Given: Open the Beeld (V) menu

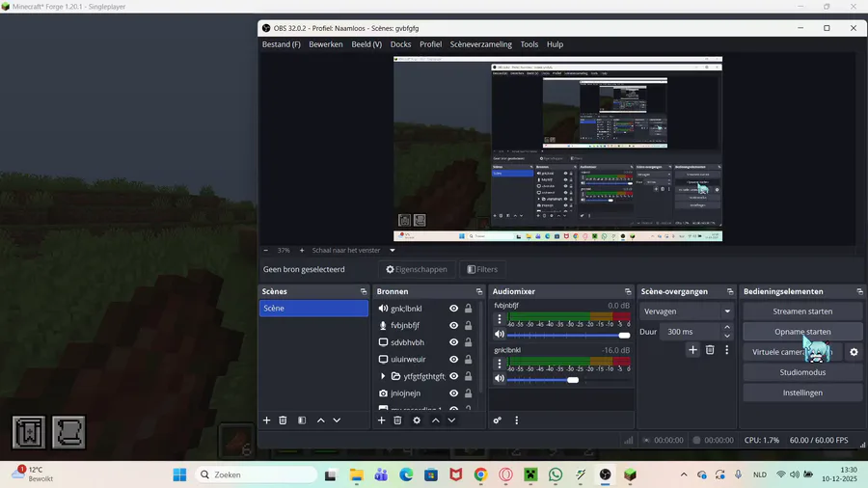Looking at the screenshot, I should tap(366, 44).
